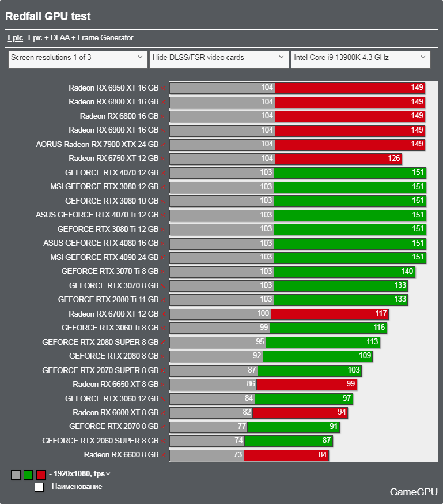Remove GEFORCE RTX 4070 12 GB row

pos(163,173)
